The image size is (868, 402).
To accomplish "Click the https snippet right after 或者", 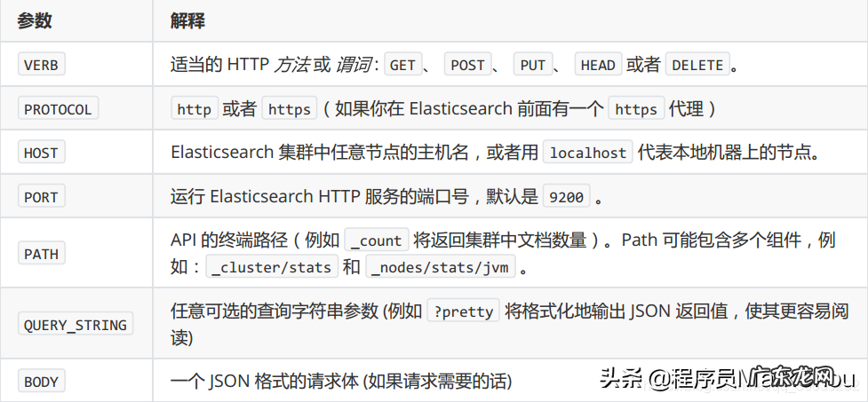I will (290, 109).
